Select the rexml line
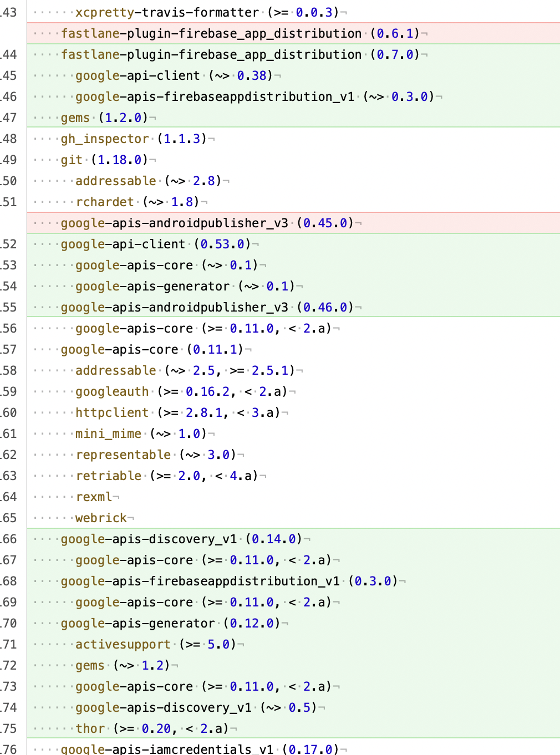Image resolution: width=560 pixels, height=755 pixels. 294,497
